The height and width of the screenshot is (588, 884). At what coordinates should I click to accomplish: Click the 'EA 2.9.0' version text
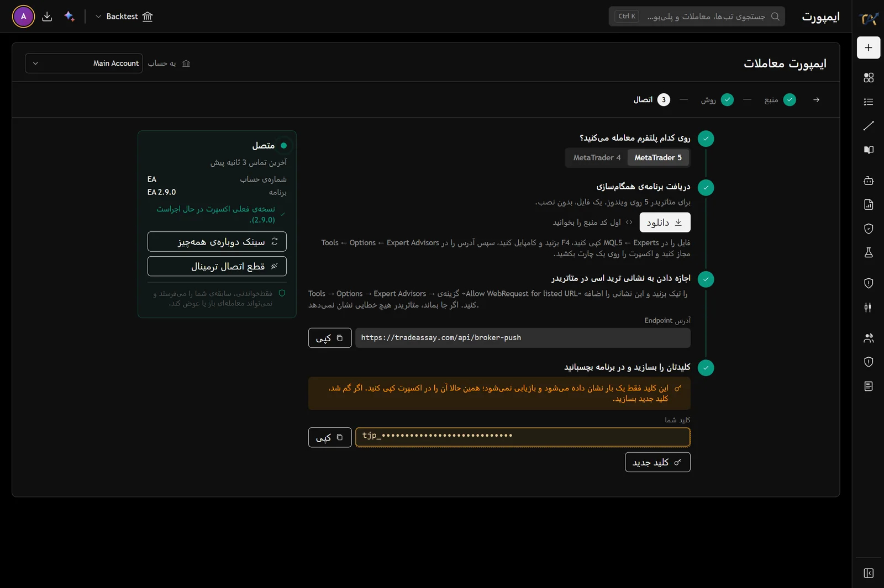click(161, 192)
